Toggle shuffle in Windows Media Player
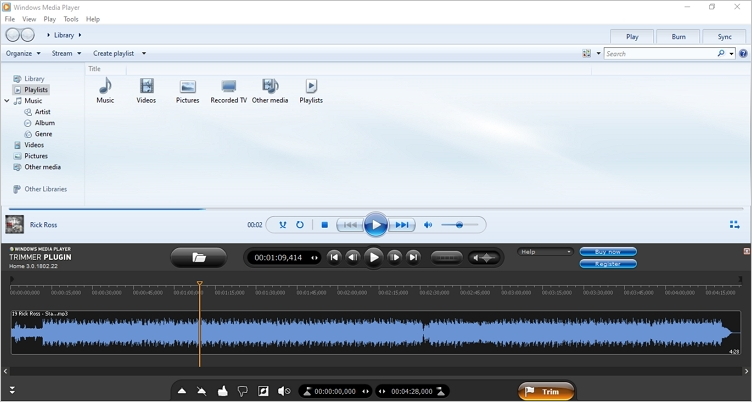752x402 pixels. coord(282,225)
